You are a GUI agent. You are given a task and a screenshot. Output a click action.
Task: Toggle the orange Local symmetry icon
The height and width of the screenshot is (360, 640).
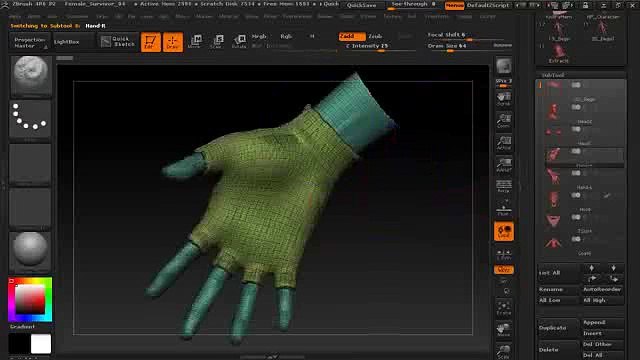click(x=504, y=231)
